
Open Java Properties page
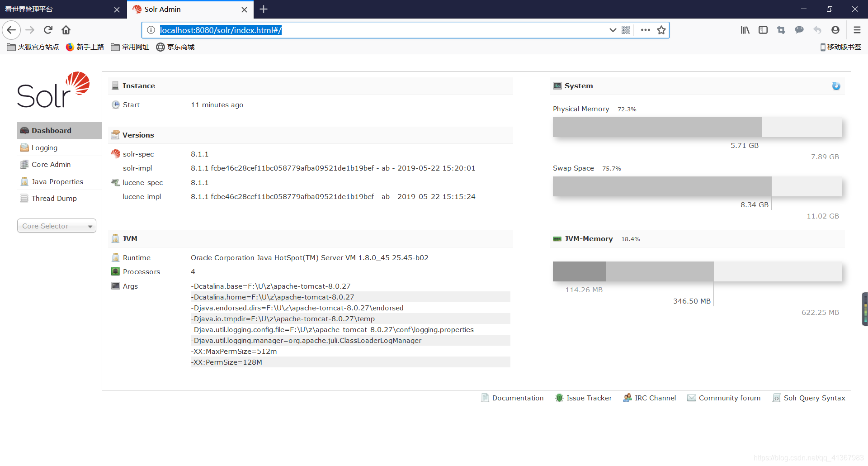(59, 181)
